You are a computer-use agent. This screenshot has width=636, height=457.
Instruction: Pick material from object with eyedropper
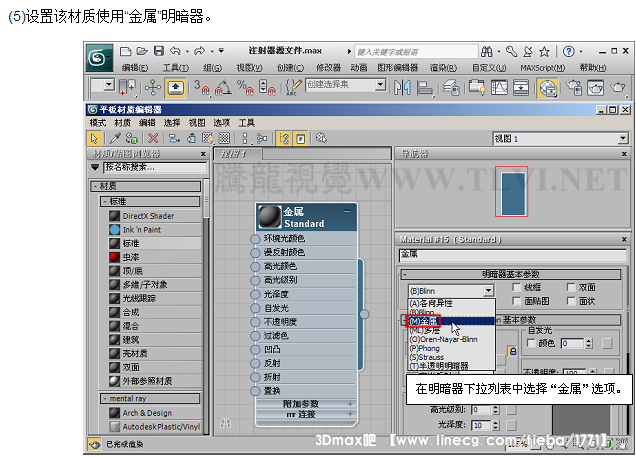(115, 139)
